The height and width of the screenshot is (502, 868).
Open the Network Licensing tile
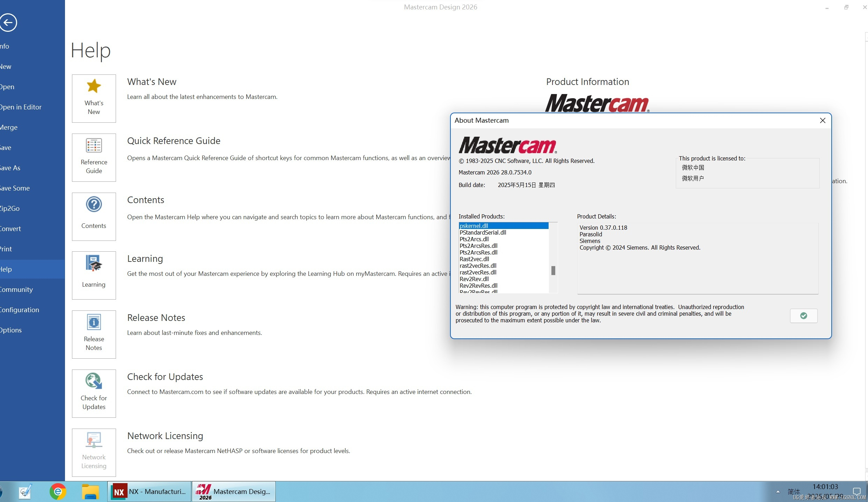(94, 452)
